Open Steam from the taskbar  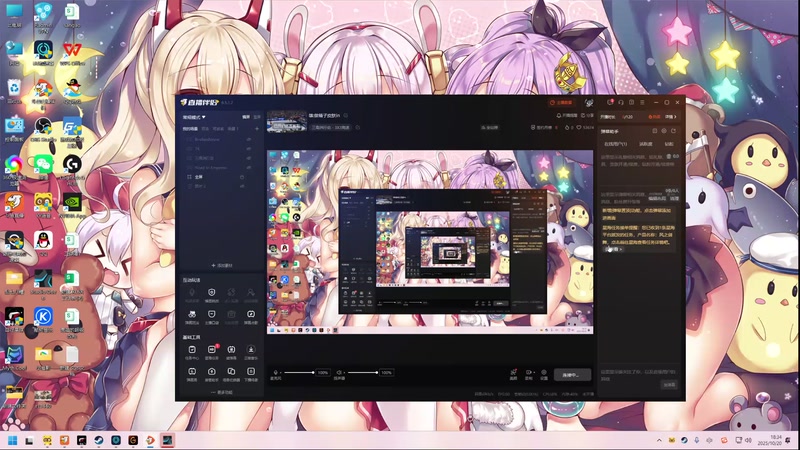point(99,440)
